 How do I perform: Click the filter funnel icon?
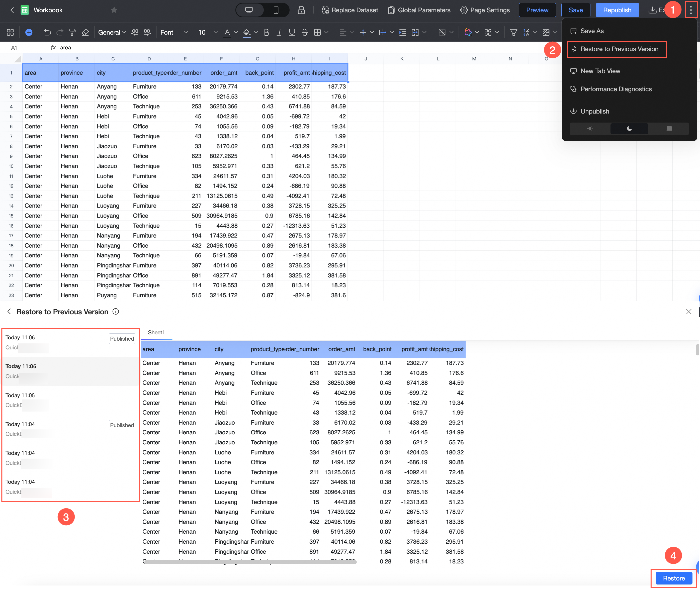tap(514, 32)
